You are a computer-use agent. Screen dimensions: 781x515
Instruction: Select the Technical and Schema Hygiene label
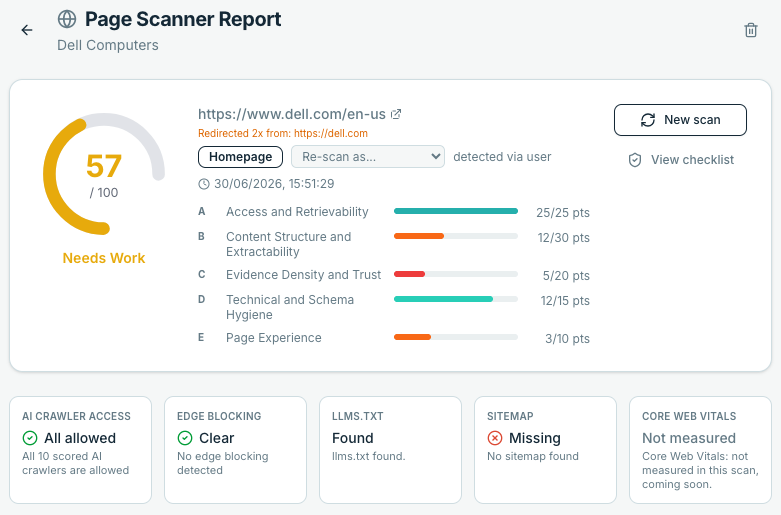coord(290,307)
